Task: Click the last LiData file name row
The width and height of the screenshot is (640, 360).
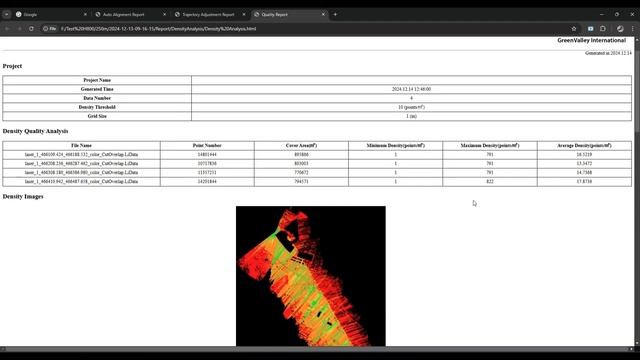Action: point(81,181)
